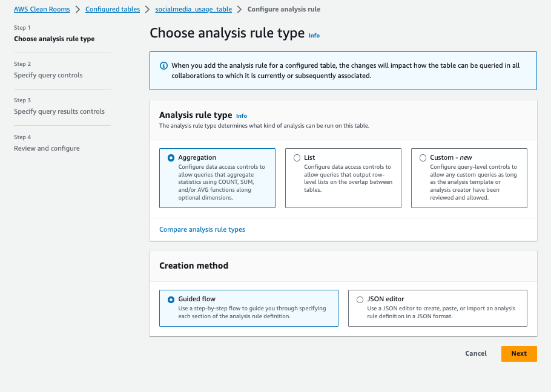Click the breadcrumb chevron after AWS Clean Rooms
Image resolution: width=551 pixels, height=392 pixels.
[78, 10]
